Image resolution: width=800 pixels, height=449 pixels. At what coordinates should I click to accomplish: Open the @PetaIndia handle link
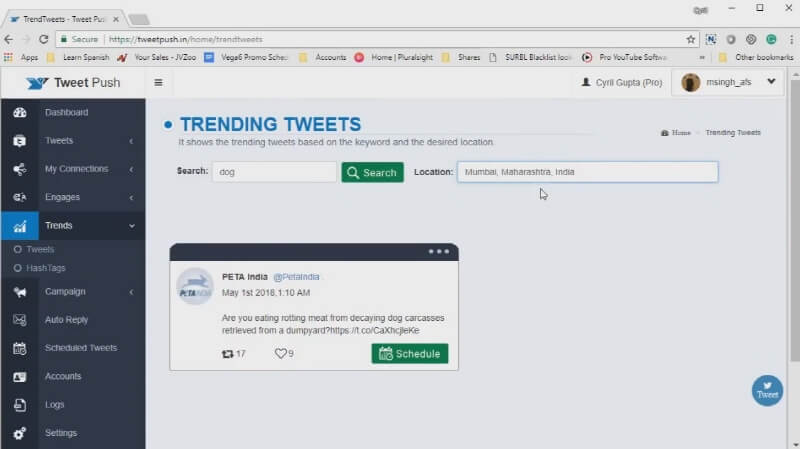click(x=296, y=277)
